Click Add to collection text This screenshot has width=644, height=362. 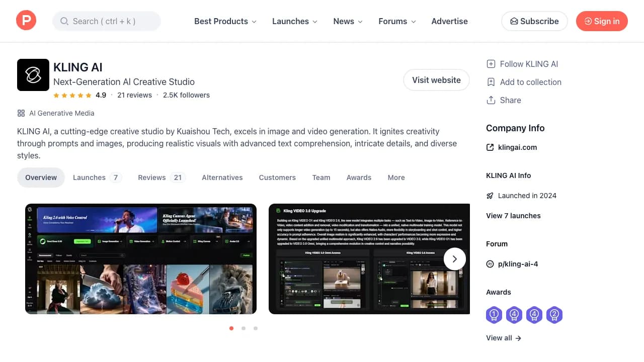pos(531,82)
